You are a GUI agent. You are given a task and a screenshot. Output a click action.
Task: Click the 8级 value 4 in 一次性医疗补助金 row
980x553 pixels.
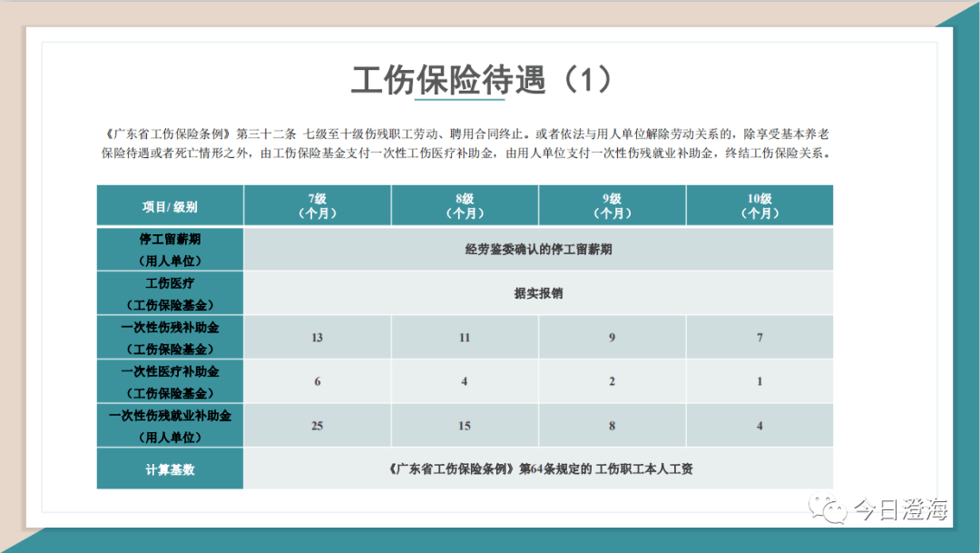click(x=465, y=381)
